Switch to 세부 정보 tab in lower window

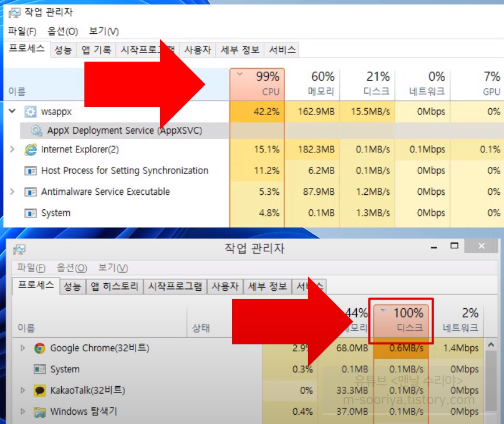[268, 286]
